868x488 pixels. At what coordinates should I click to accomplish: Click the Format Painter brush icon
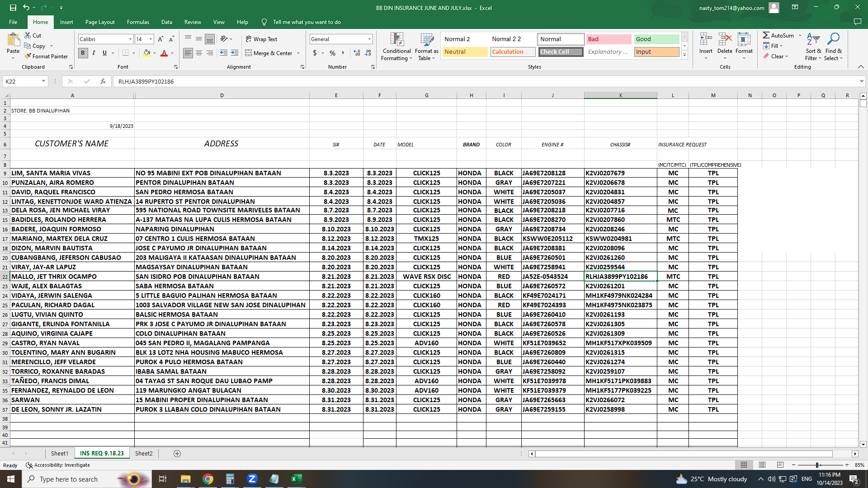[x=28, y=56]
